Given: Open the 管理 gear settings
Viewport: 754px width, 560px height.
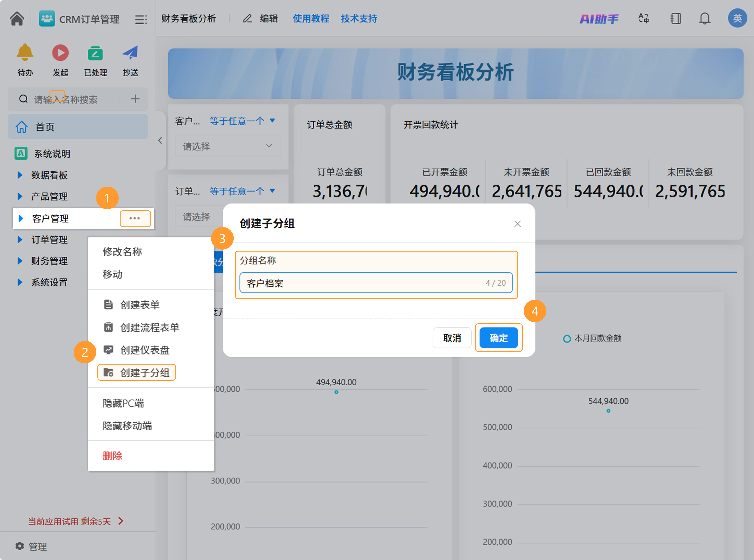Looking at the screenshot, I should click(x=20, y=546).
